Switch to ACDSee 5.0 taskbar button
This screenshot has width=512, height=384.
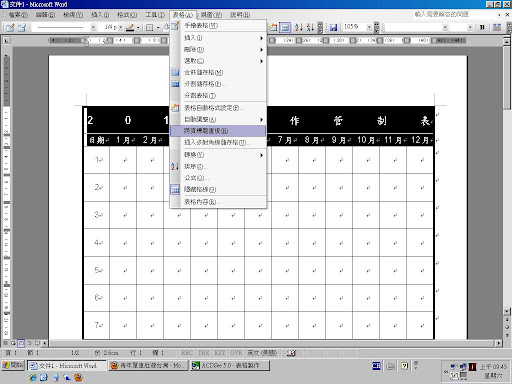230,366
